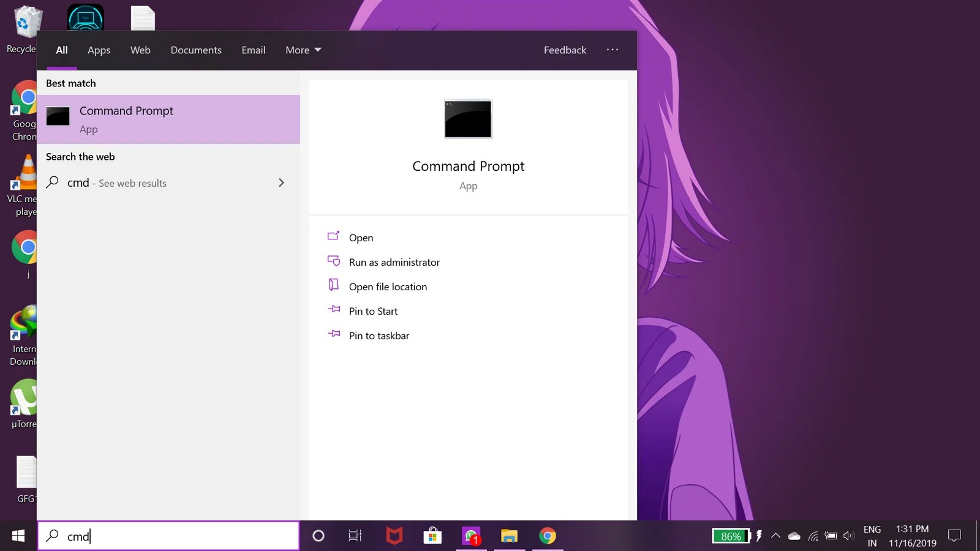
Task: Click the Pin to taskbar pin icon
Action: pos(334,334)
